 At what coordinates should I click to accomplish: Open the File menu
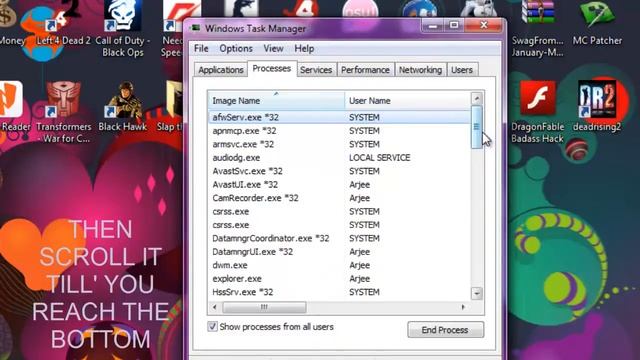201,49
